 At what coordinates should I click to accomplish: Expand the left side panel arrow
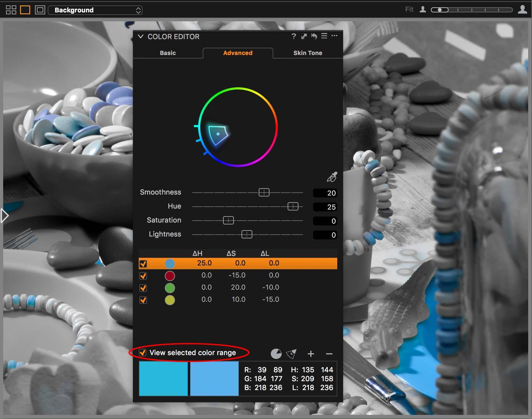4,216
